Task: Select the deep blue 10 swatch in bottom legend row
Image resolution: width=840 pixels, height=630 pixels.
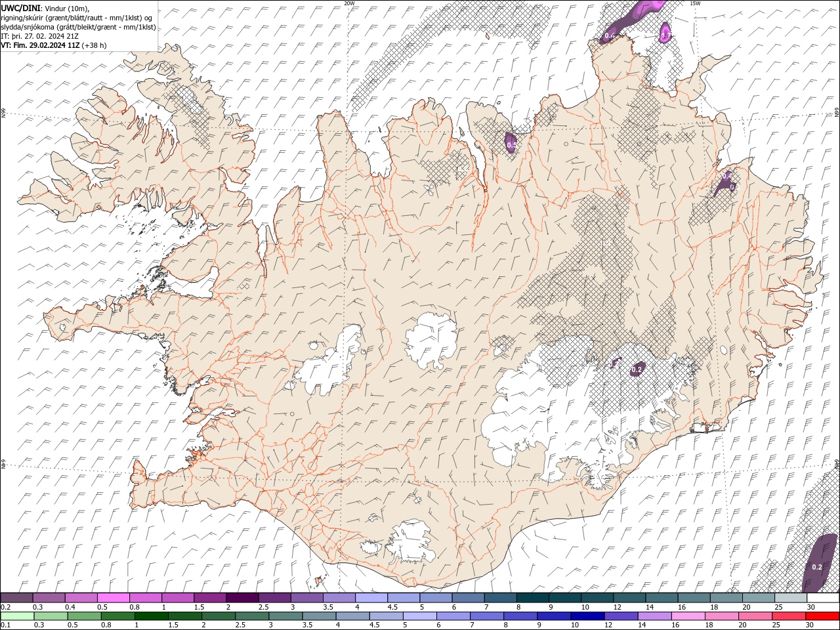Action: click(x=587, y=616)
